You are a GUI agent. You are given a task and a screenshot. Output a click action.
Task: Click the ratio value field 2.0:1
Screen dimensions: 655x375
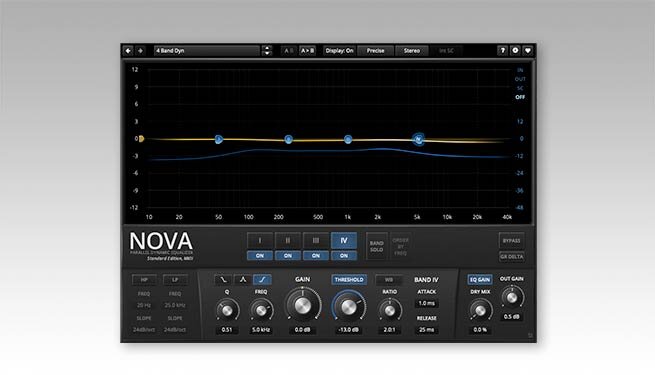pyautogui.click(x=389, y=330)
